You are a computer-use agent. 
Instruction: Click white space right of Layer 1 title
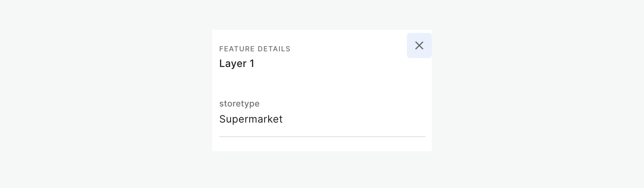click(332, 63)
